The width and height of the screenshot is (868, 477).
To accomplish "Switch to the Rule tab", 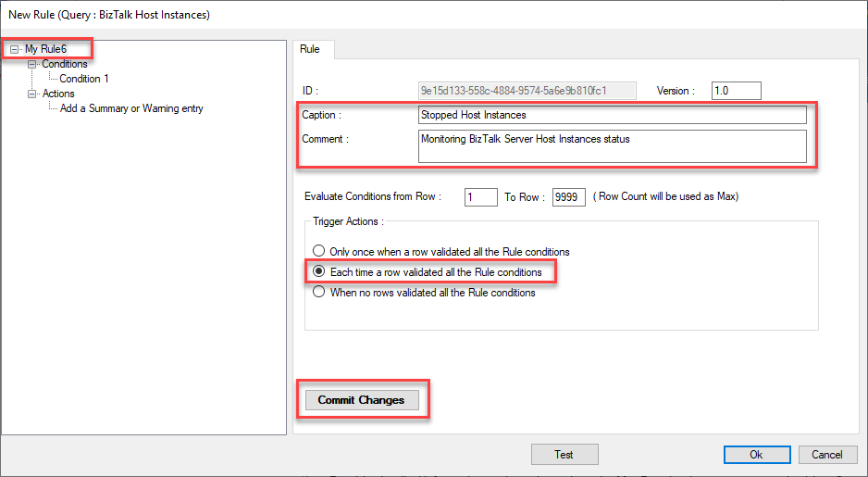I will [312, 49].
